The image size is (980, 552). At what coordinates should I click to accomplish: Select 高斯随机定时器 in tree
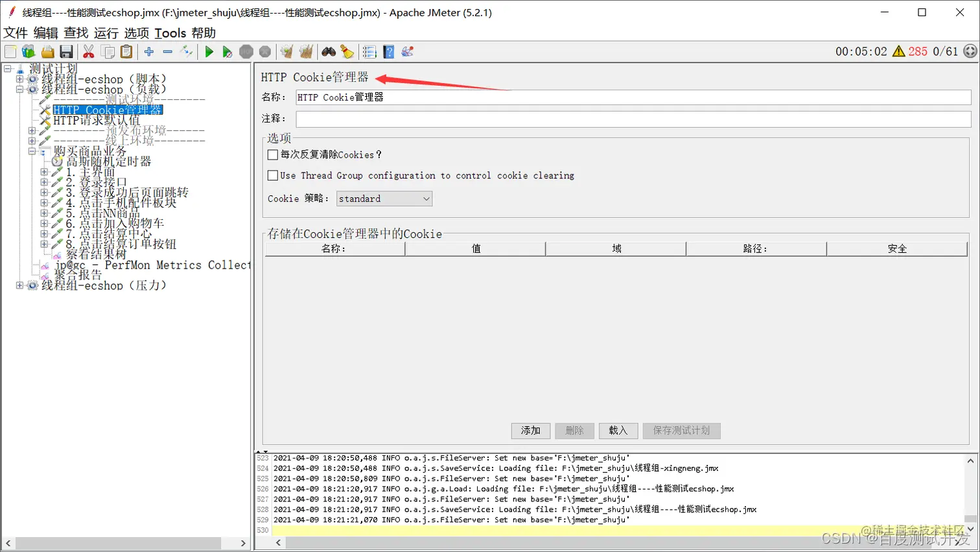[x=109, y=162]
